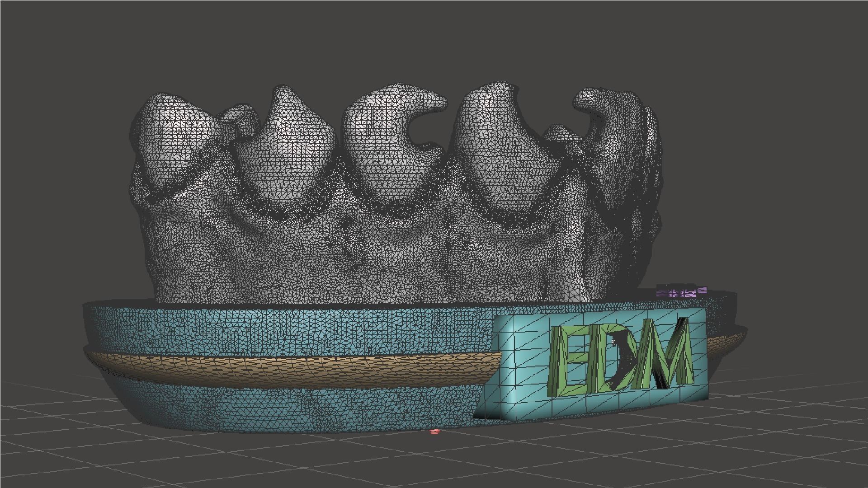
Task: Select the green EDM letters on the label
Action: tap(620, 356)
